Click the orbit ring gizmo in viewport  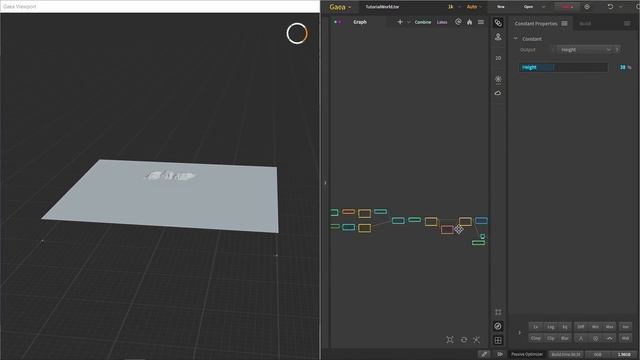point(297,33)
